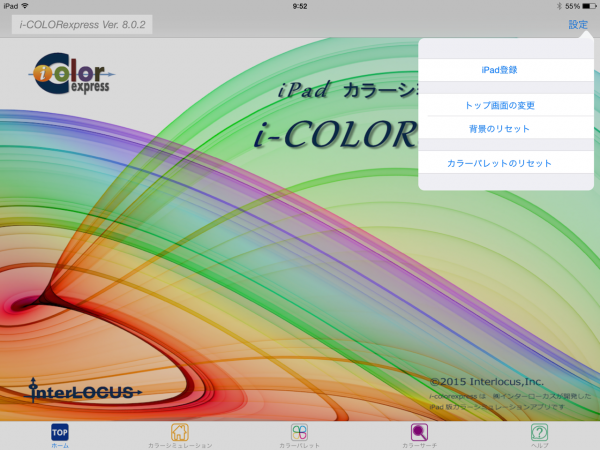Click the interLOCUS logo
The width and height of the screenshot is (600, 450).
(x=83, y=391)
